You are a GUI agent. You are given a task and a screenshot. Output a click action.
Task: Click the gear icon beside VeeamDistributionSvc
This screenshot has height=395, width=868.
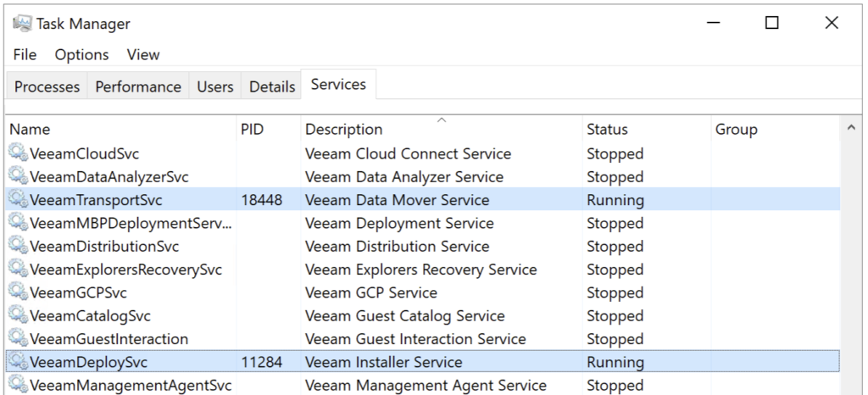pyautogui.click(x=19, y=245)
